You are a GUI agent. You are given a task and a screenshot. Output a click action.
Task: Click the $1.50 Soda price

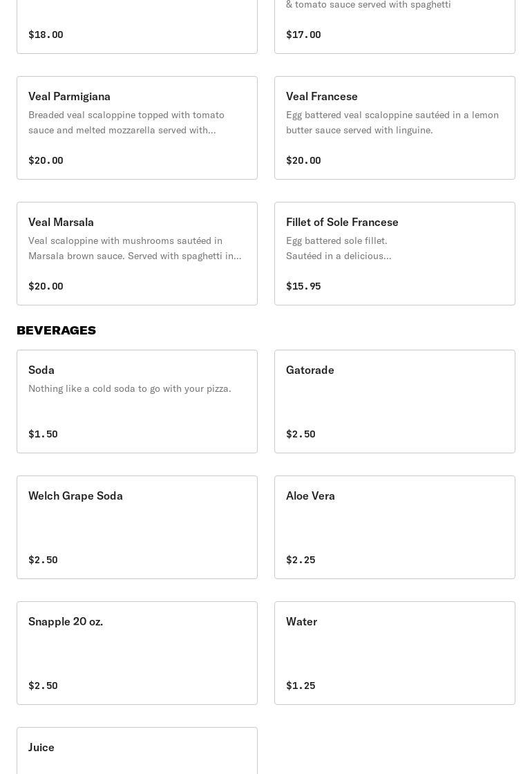tap(43, 434)
